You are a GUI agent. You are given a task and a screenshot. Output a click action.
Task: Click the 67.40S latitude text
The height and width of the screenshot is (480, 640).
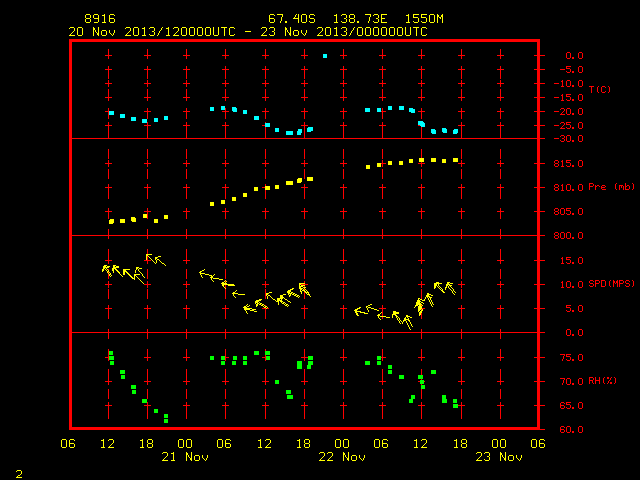click(x=292, y=19)
